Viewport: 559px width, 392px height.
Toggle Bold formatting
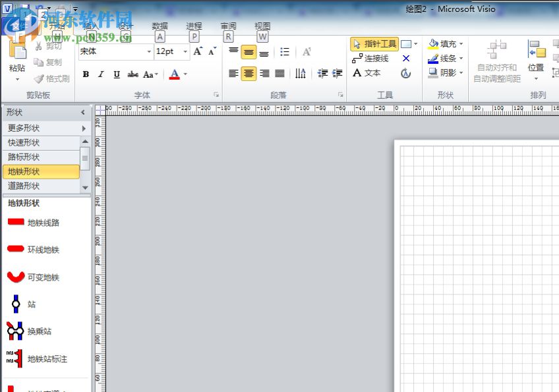point(86,74)
